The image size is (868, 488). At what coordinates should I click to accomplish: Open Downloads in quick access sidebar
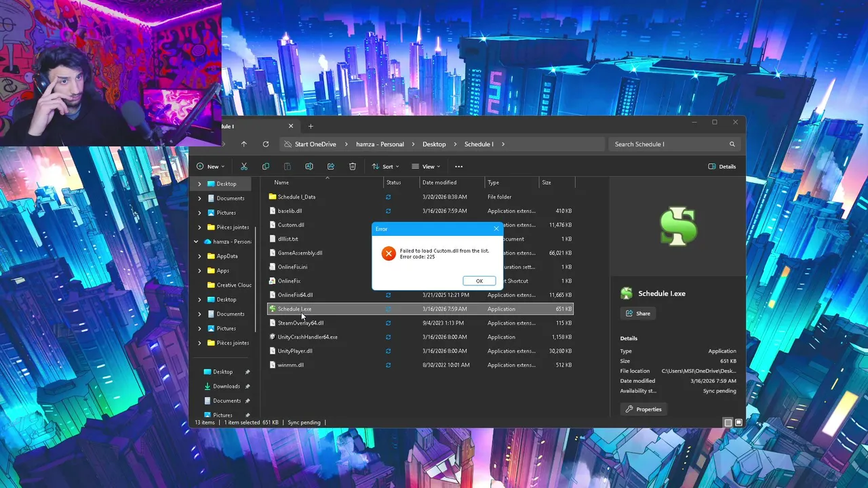pyautogui.click(x=226, y=386)
